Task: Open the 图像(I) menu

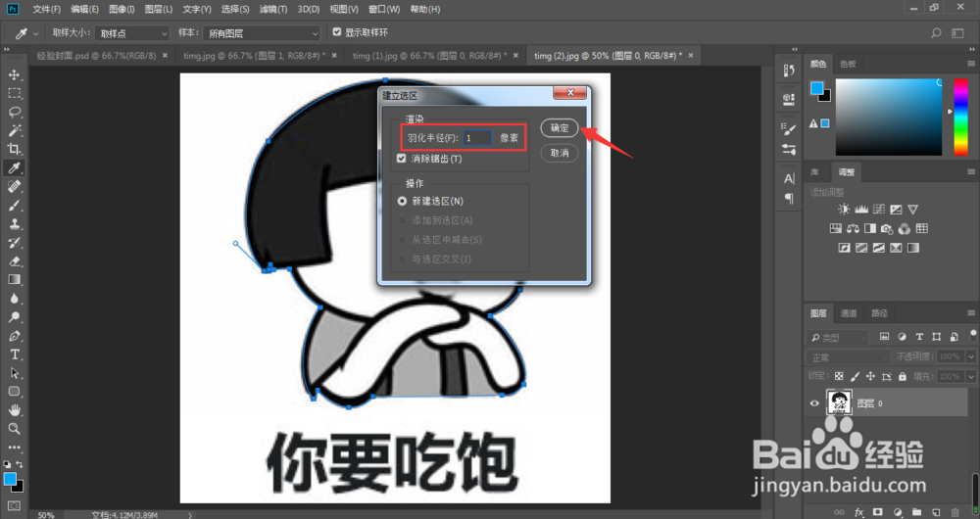Action: [x=122, y=10]
